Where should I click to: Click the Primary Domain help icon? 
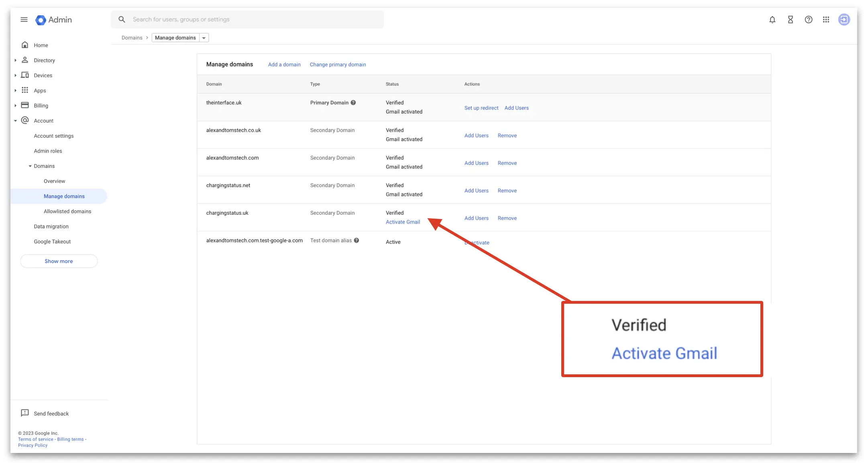(x=353, y=103)
